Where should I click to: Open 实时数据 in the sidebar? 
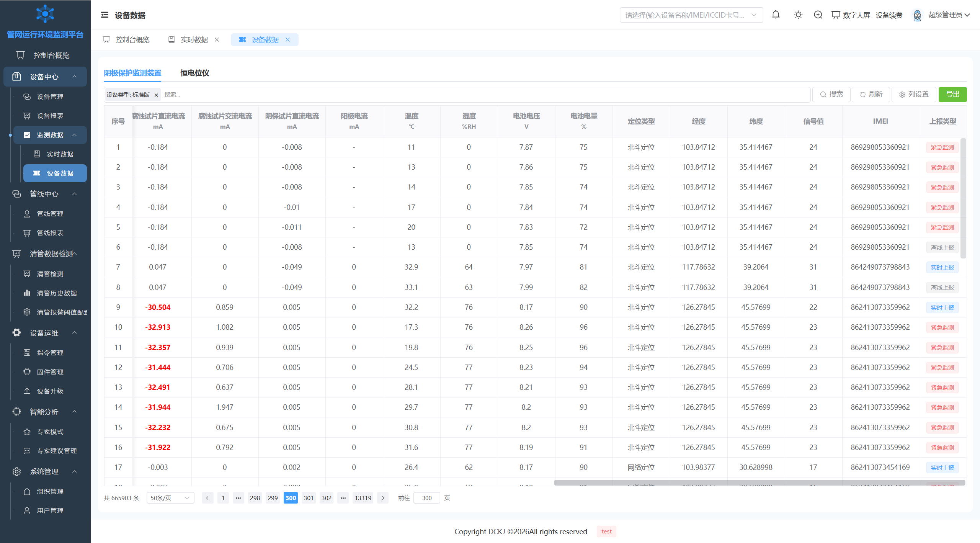55,154
